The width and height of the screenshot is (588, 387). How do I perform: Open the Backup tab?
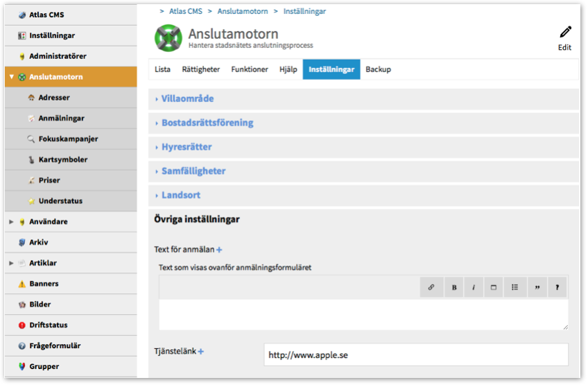point(378,69)
